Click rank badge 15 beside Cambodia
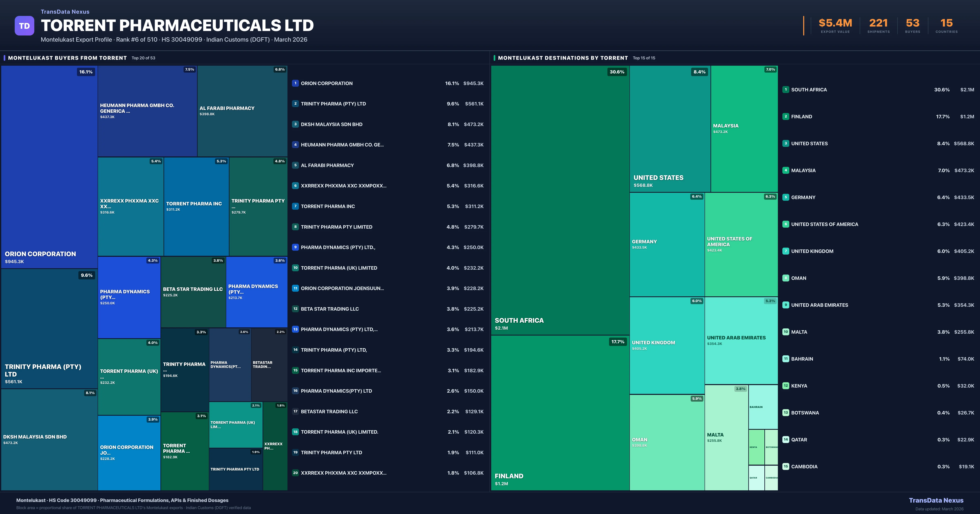 [786, 466]
